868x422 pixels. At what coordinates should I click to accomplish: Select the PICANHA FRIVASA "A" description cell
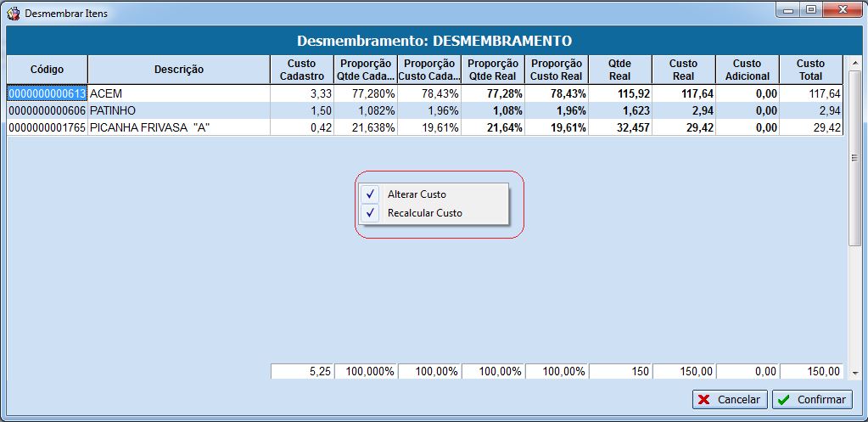[179, 127]
